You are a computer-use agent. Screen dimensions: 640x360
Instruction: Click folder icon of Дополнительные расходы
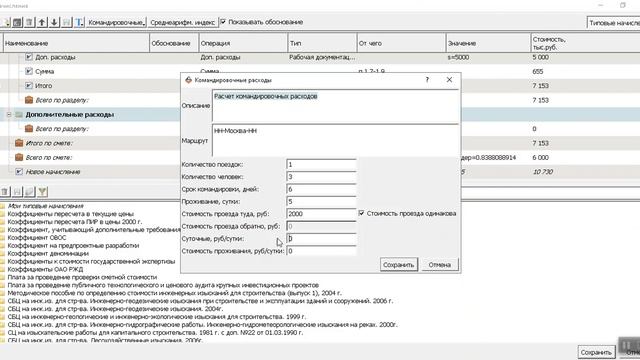(19, 115)
